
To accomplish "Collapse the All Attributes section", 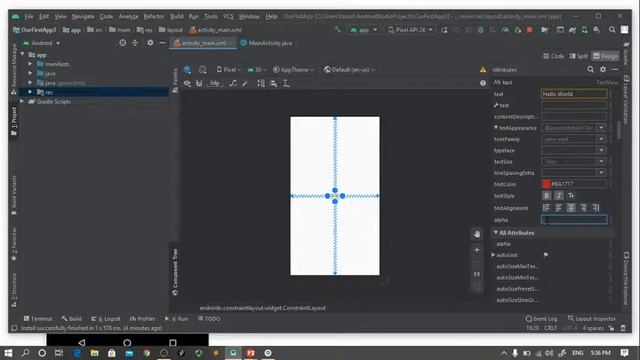I will [x=496, y=233].
